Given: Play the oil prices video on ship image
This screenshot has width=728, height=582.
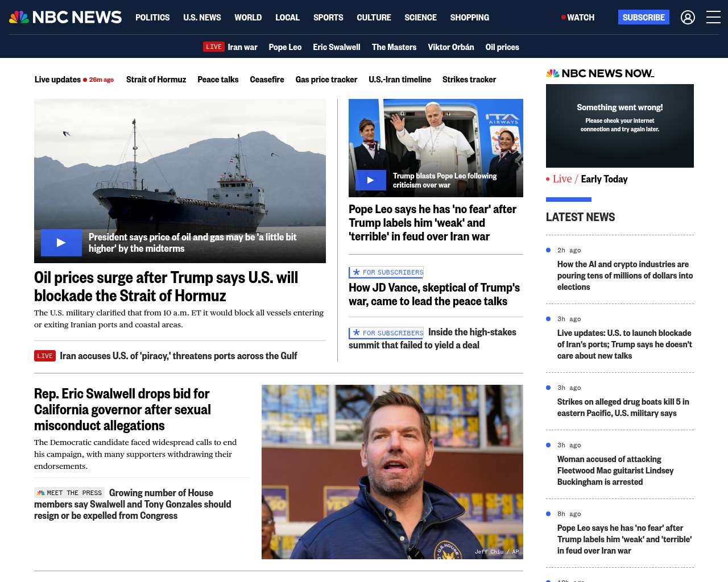Looking at the screenshot, I should (x=61, y=243).
